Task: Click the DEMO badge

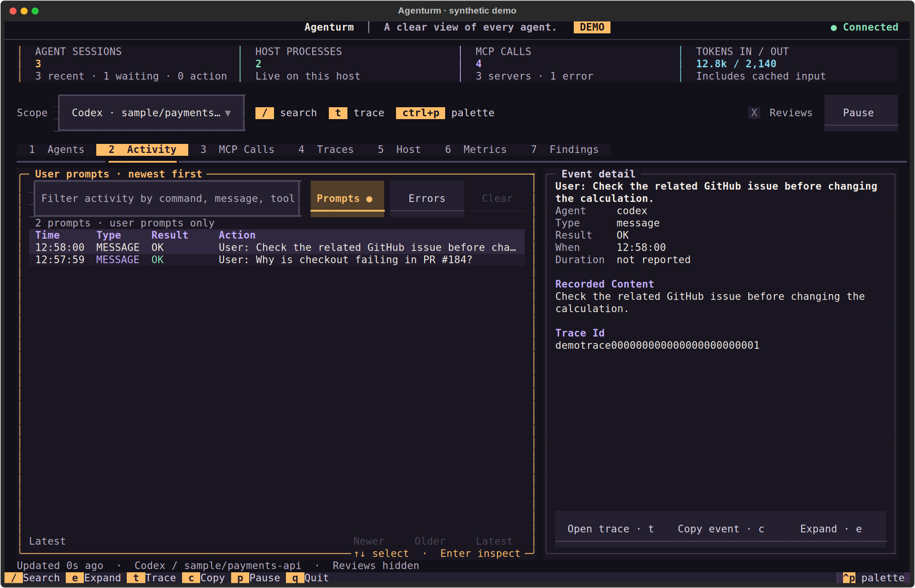Action: (x=592, y=27)
